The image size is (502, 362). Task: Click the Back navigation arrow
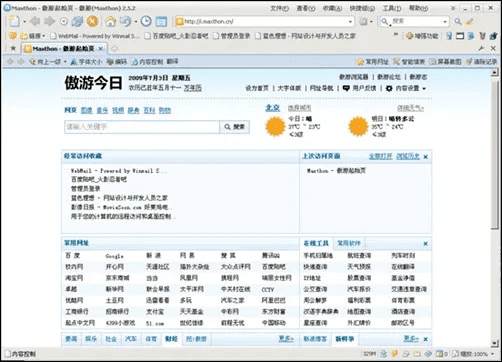click(35, 22)
